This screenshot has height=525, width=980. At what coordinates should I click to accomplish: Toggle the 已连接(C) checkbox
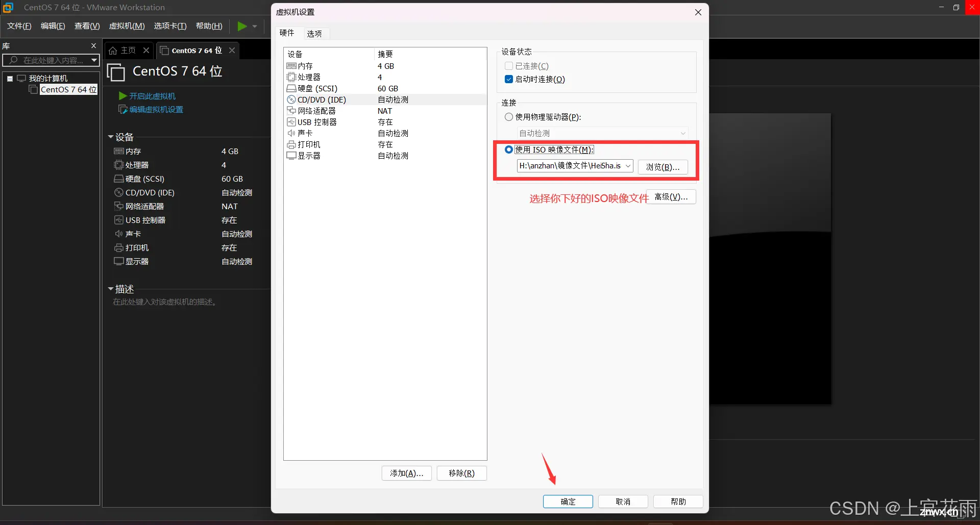(509, 66)
